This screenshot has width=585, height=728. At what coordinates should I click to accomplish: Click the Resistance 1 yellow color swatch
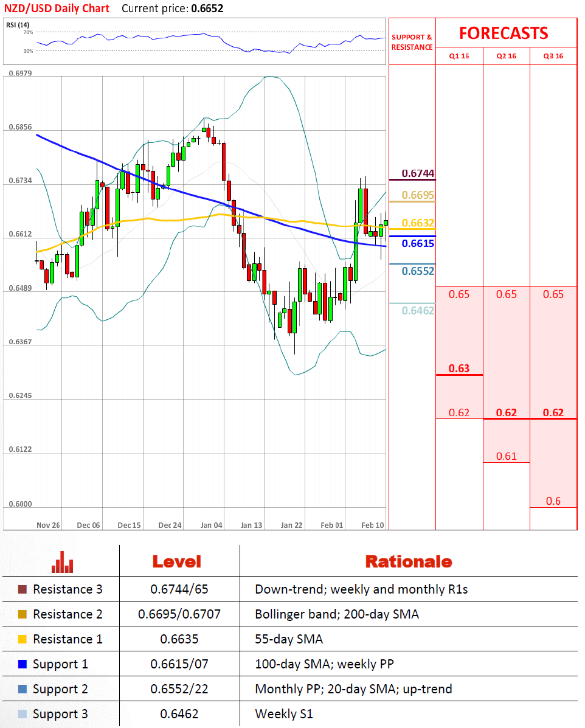(22, 639)
